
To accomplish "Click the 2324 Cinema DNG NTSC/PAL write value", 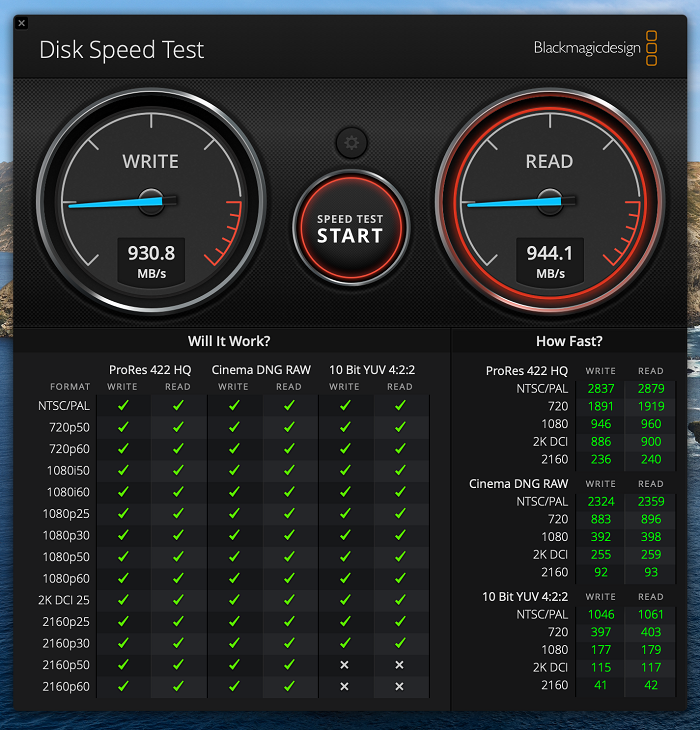I will click(601, 502).
